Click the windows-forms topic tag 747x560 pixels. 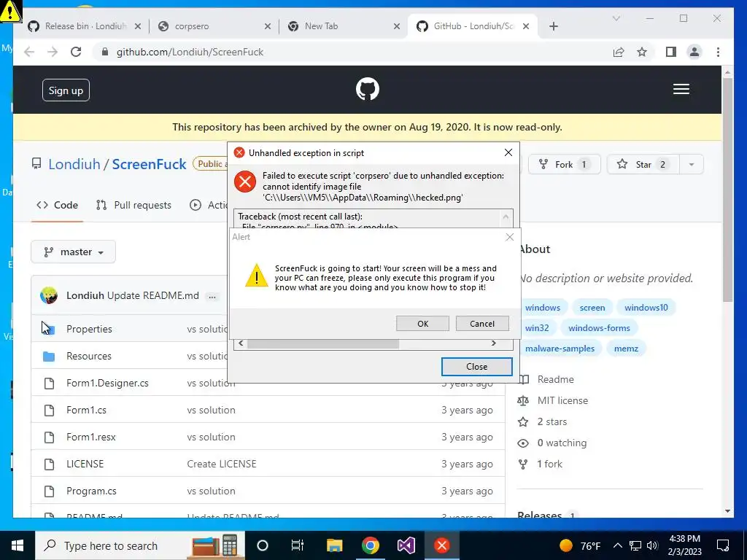pyautogui.click(x=599, y=328)
